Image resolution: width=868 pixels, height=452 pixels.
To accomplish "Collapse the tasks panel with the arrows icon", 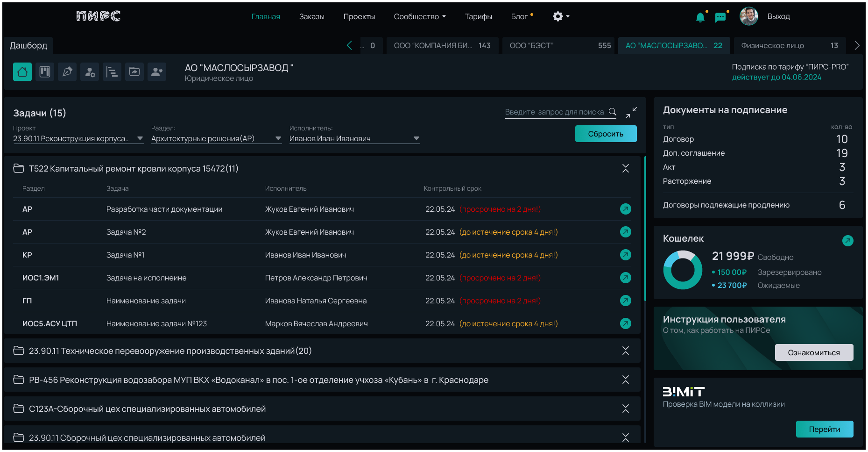I will (631, 112).
